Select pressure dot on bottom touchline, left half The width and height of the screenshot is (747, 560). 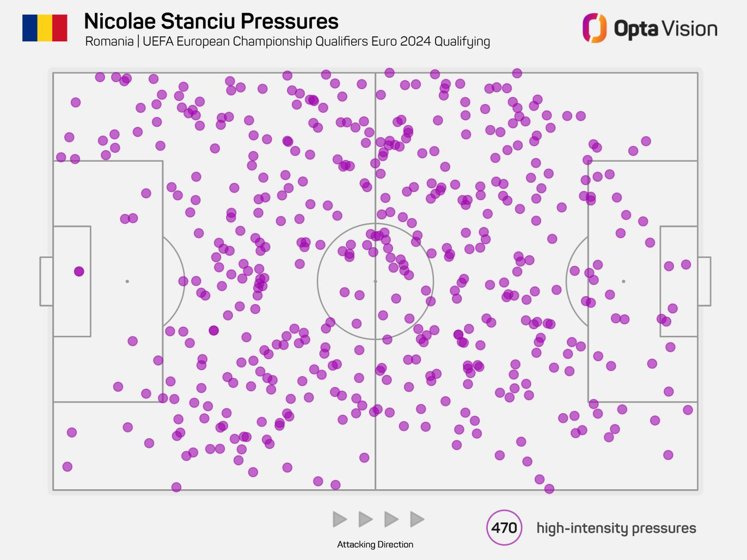[176, 487]
